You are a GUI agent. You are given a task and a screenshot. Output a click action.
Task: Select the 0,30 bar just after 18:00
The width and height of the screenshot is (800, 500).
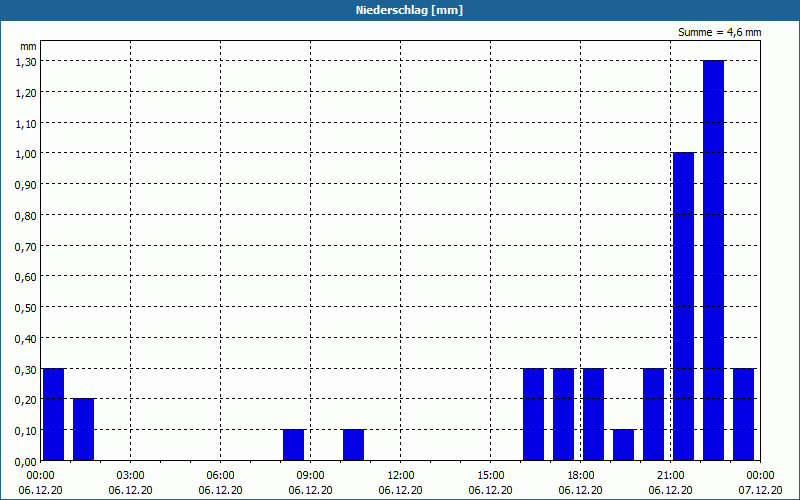click(593, 414)
